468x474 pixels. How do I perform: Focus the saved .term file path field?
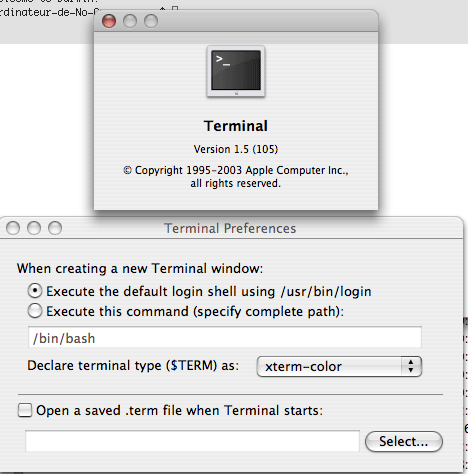192,441
